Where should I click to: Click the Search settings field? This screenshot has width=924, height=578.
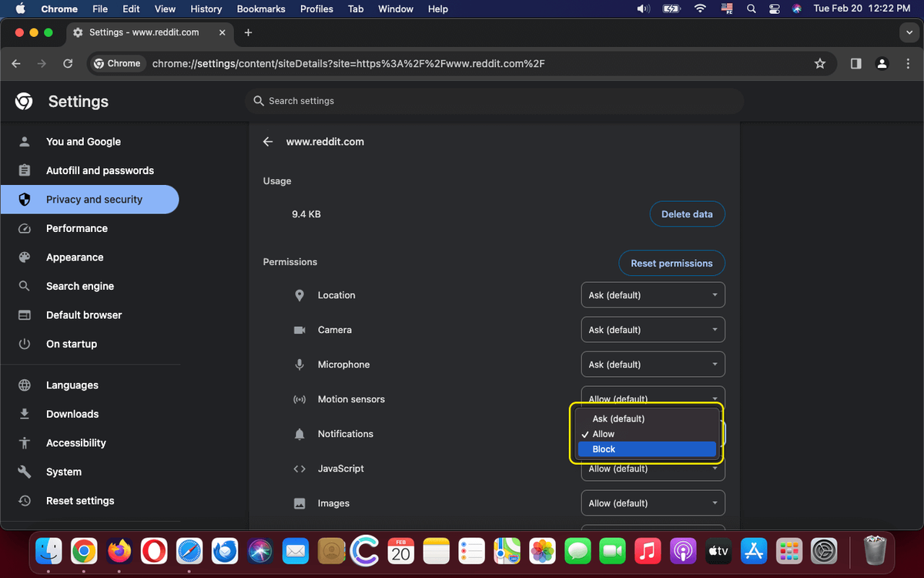[495, 101]
